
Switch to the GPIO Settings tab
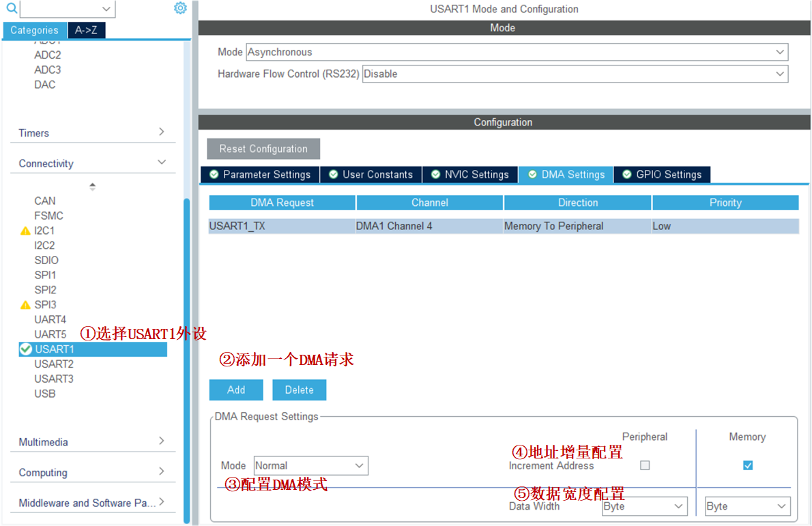(x=662, y=175)
